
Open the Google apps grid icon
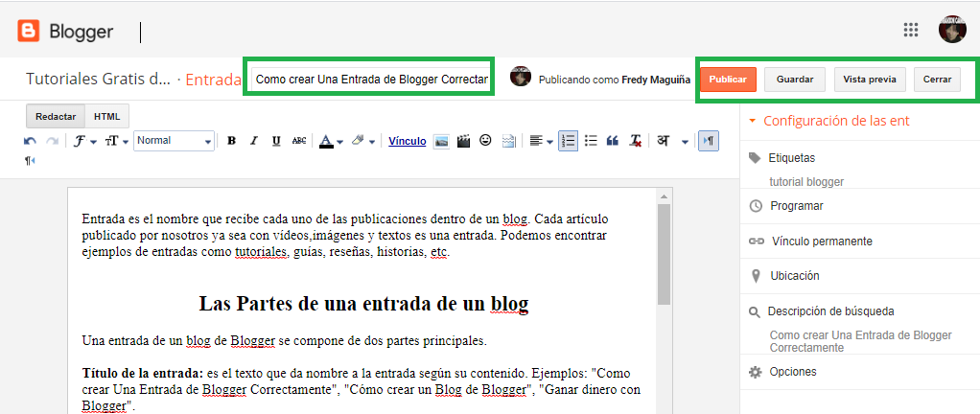[911, 30]
